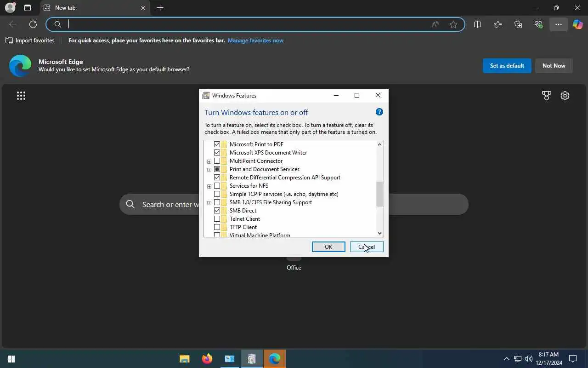Open new tab page settings gear
This screenshot has width=588, height=368.
(x=565, y=96)
